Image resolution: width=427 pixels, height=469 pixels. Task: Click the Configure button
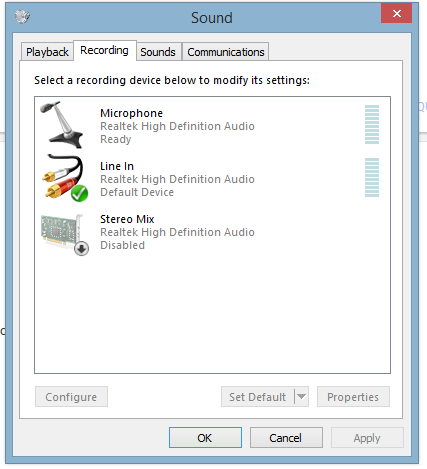point(71,397)
